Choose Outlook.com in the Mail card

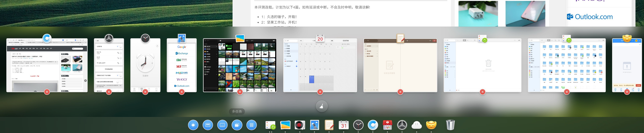[x=182, y=86]
